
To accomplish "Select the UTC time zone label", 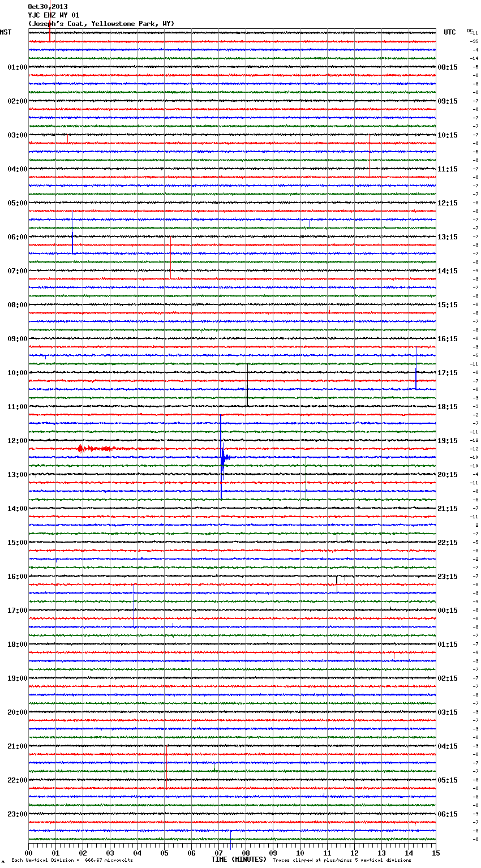I will (x=450, y=32).
